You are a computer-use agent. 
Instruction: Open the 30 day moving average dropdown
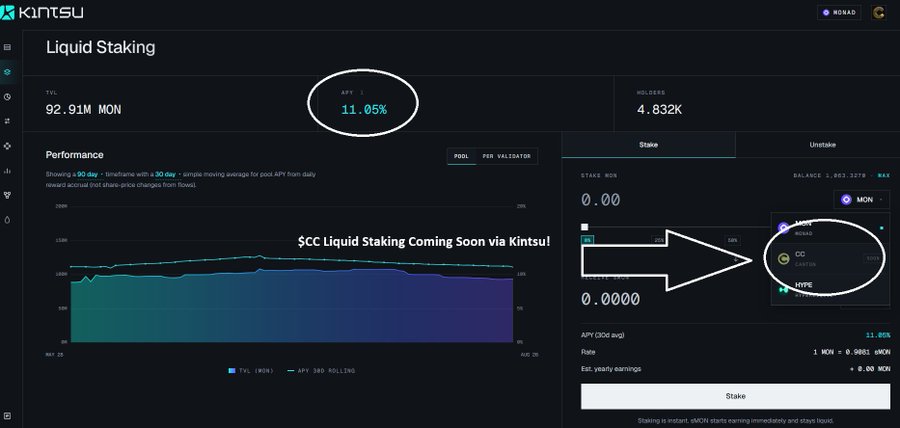point(168,173)
